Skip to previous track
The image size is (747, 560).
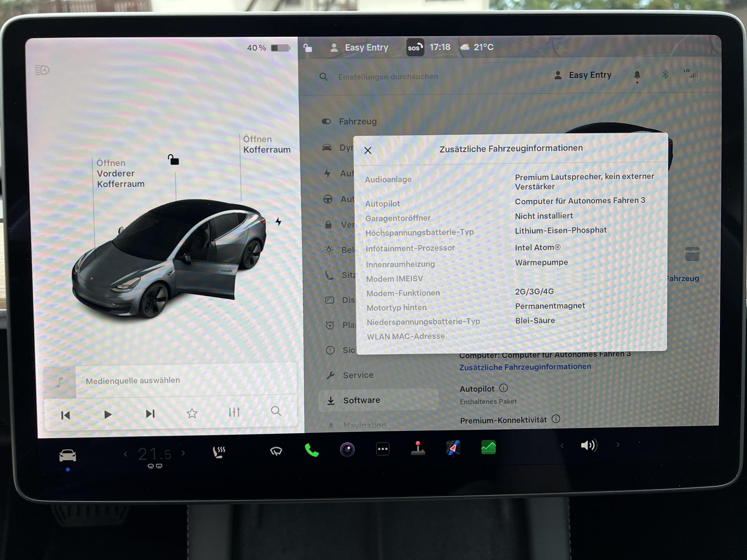(x=65, y=415)
